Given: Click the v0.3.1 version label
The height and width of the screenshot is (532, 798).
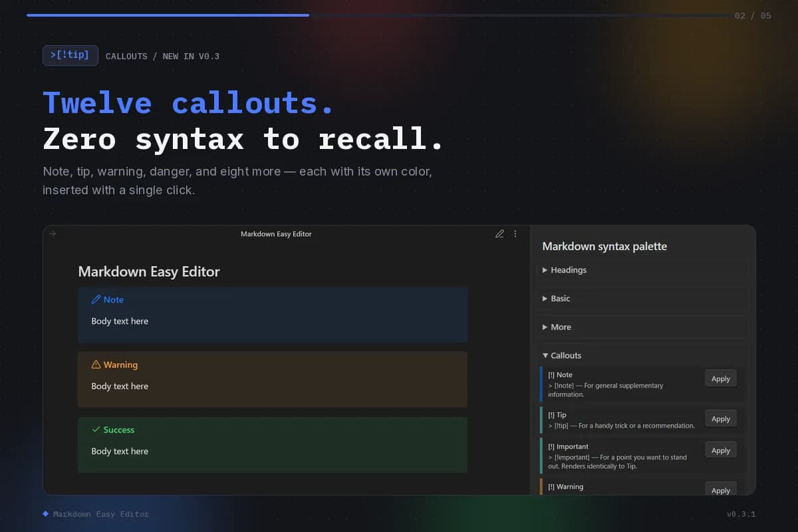Looking at the screenshot, I should pyautogui.click(x=741, y=514).
